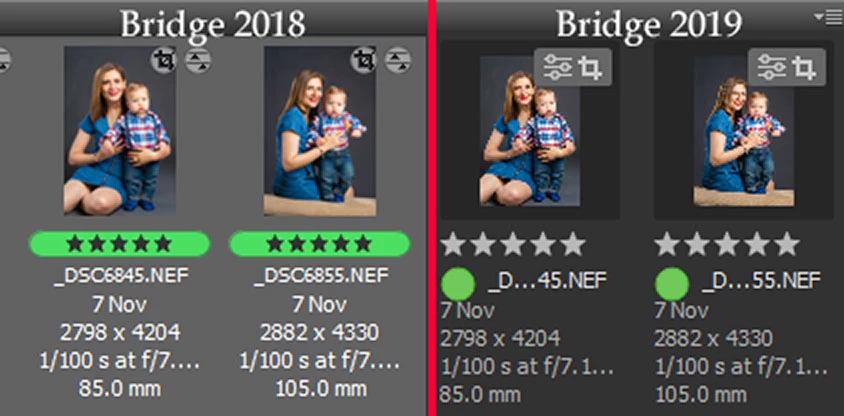Select the _DSC6845.NEF thumbnail in Bridge 2018

click(x=120, y=130)
